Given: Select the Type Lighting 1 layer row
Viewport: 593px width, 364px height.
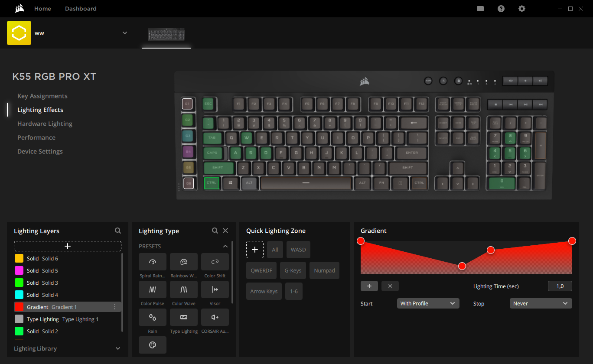Looking at the screenshot, I should point(68,319).
